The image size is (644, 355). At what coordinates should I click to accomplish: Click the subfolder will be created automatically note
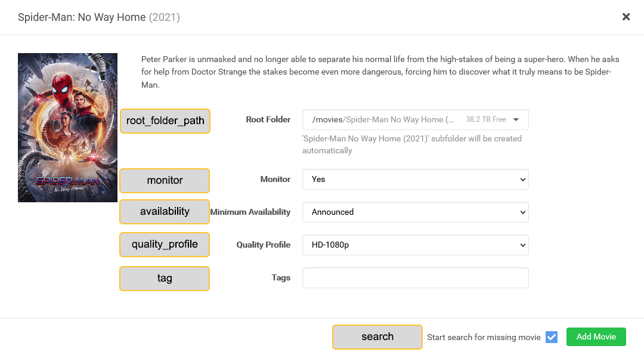coord(412,144)
